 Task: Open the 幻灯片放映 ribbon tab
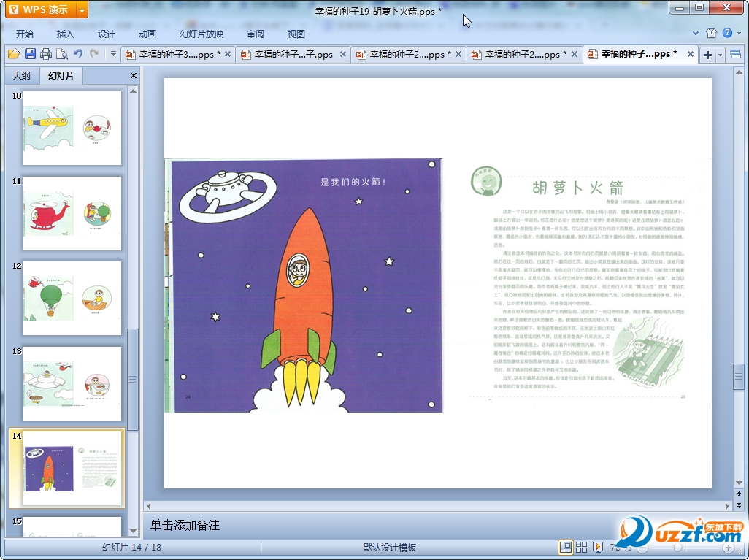click(201, 34)
